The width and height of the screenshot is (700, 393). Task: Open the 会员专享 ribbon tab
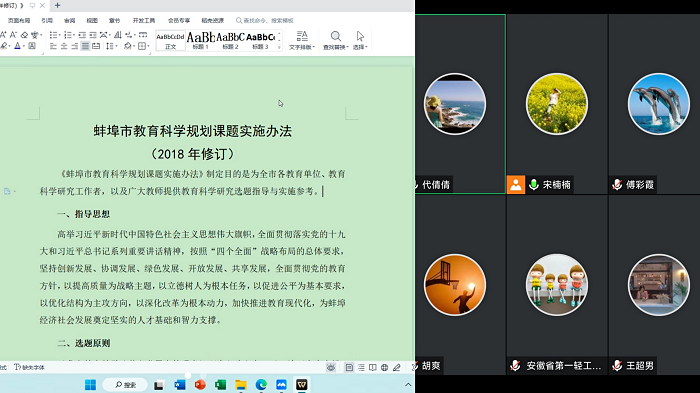click(x=179, y=21)
